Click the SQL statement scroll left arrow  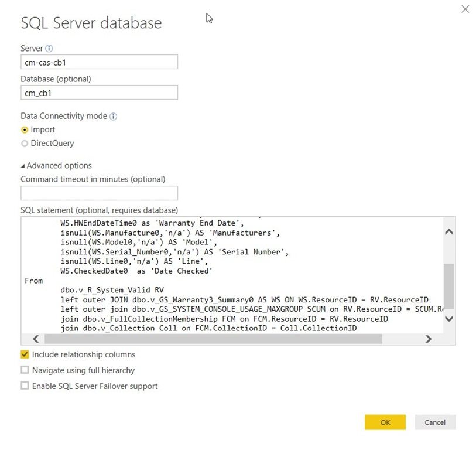tap(36, 339)
